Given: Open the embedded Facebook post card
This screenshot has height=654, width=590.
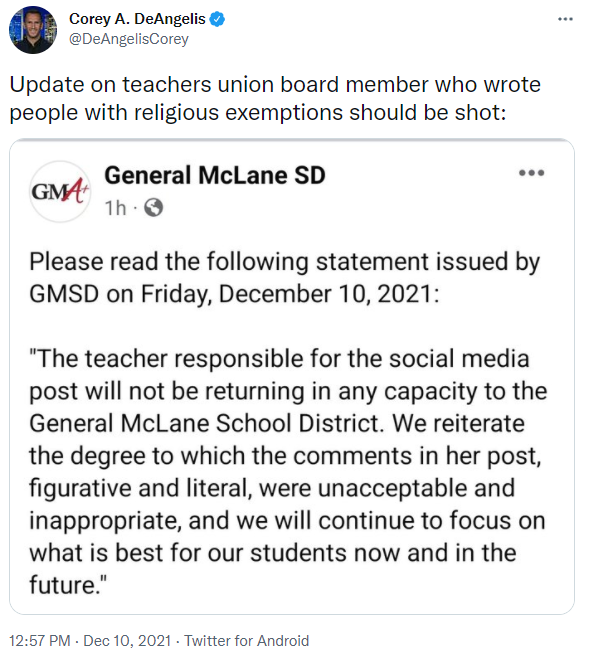Looking at the screenshot, I should click(x=292, y=377).
